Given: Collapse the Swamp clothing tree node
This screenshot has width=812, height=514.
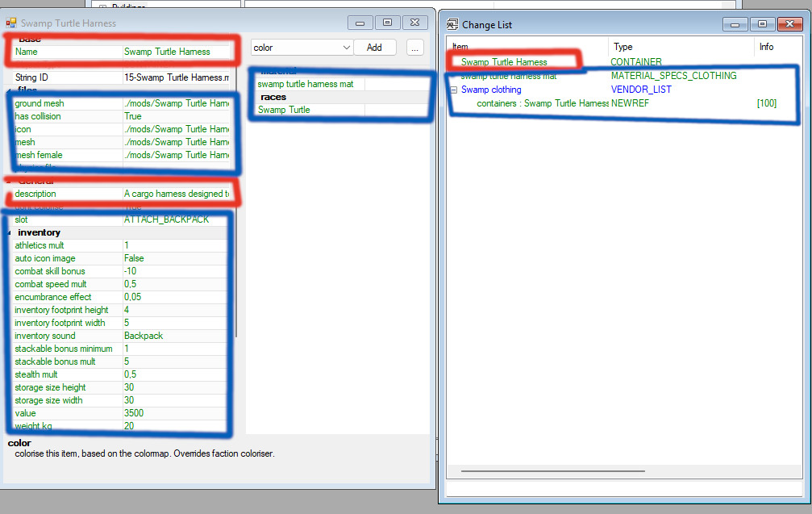Looking at the screenshot, I should click(x=454, y=90).
